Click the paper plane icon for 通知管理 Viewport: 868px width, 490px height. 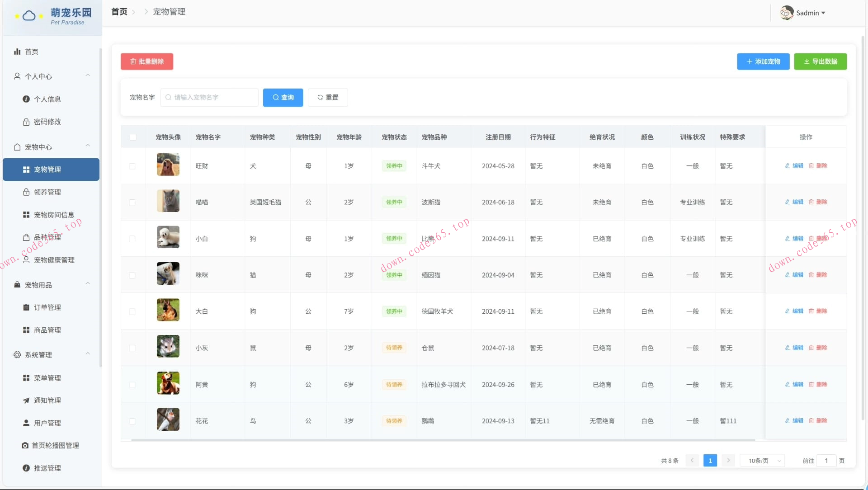[x=26, y=400]
